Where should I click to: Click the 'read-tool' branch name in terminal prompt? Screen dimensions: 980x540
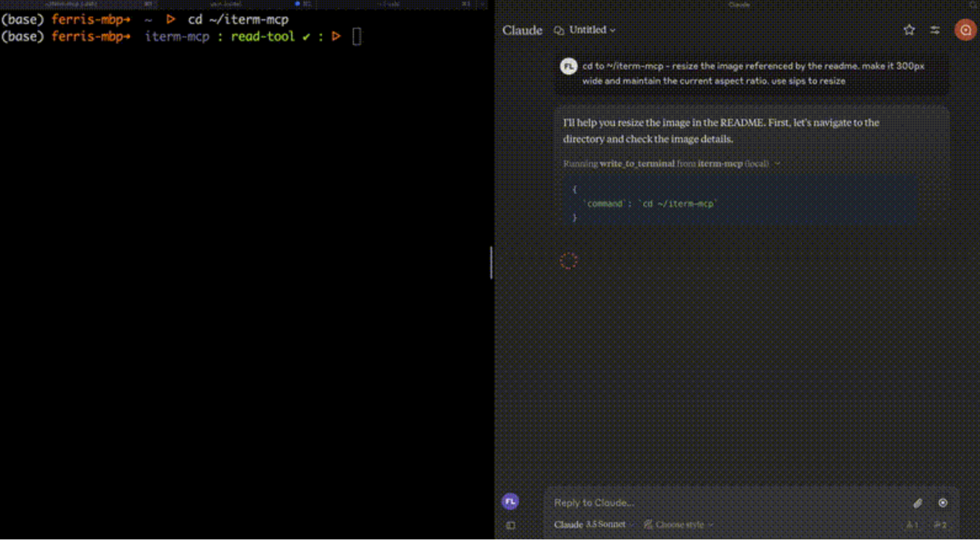(263, 37)
